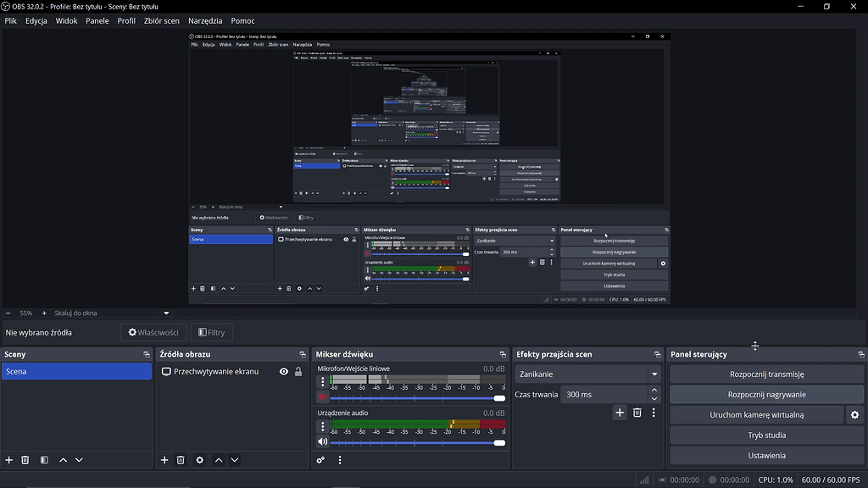Open the Zbiór scen menu
Image resolution: width=868 pixels, height=488 pixels.
tap(162, 21)
